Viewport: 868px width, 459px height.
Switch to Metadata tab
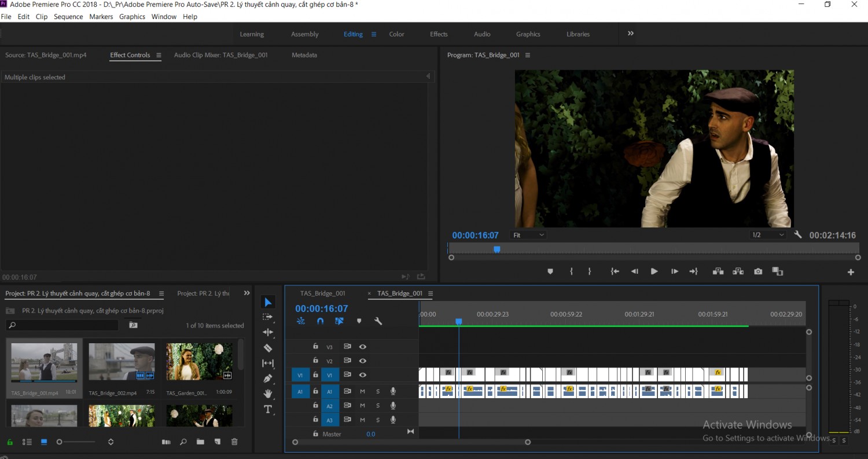[304, 55]
